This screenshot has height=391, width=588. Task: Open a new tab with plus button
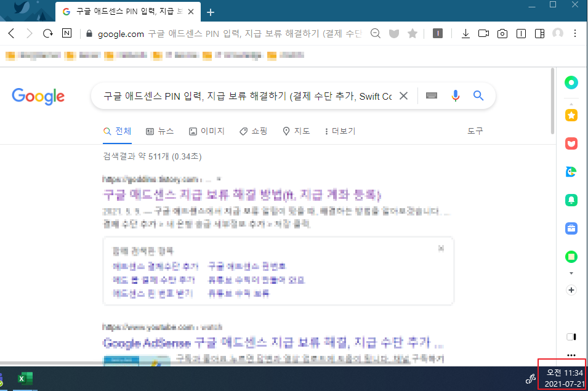click(x=211, y=12)
